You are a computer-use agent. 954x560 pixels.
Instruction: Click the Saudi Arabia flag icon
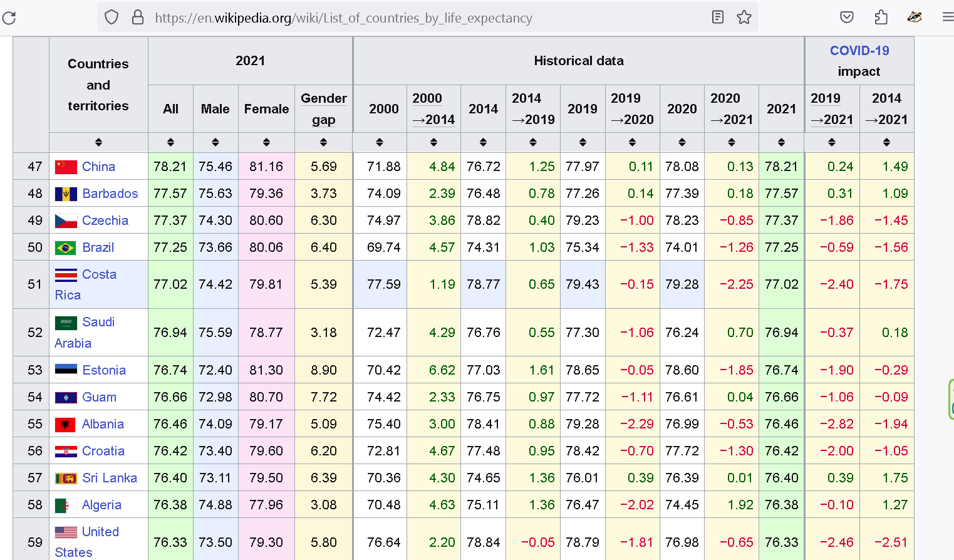(x=66, y=323)
